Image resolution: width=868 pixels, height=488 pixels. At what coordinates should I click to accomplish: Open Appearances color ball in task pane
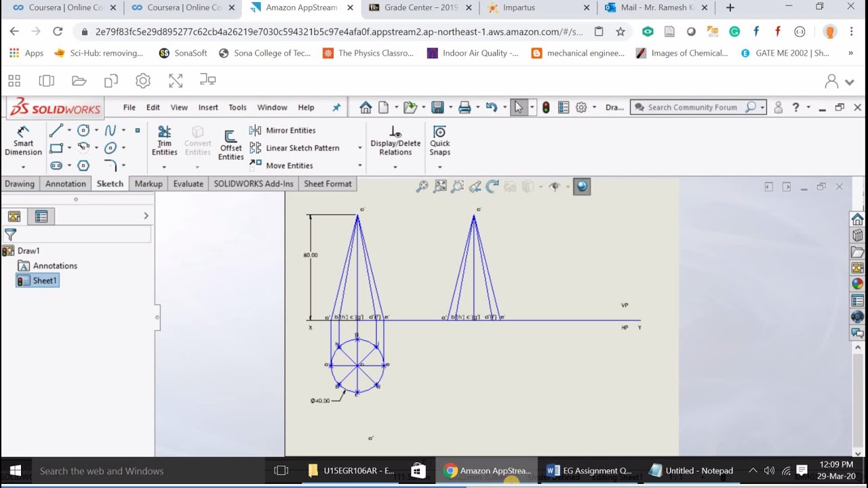pos(858,284)
